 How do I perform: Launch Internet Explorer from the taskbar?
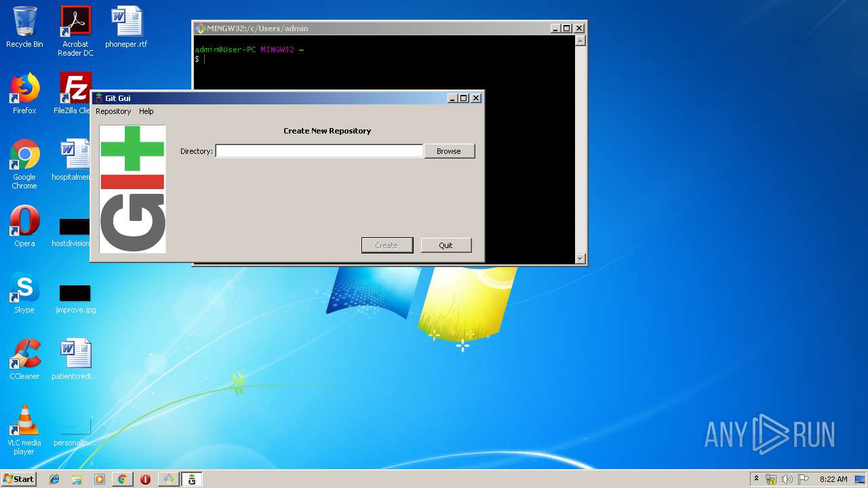(54, 479)
